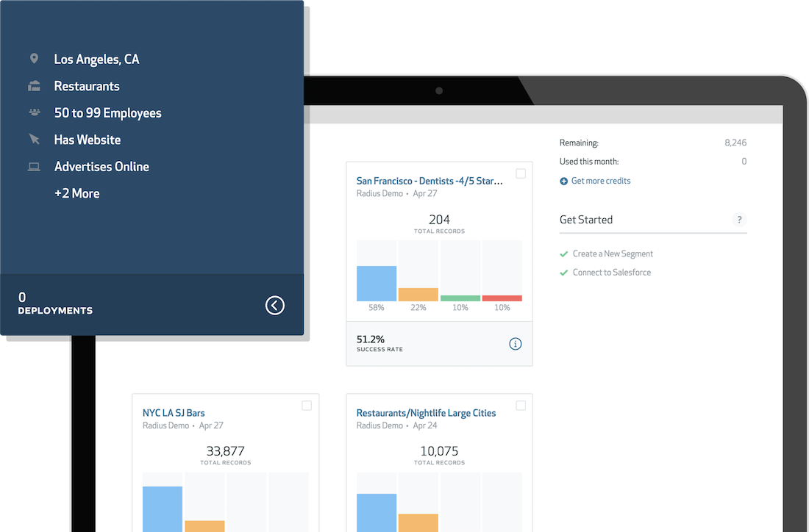
Task: Click the blue bar in Restaurants/Nightlife chart
Action: click(x=377, y=513)
